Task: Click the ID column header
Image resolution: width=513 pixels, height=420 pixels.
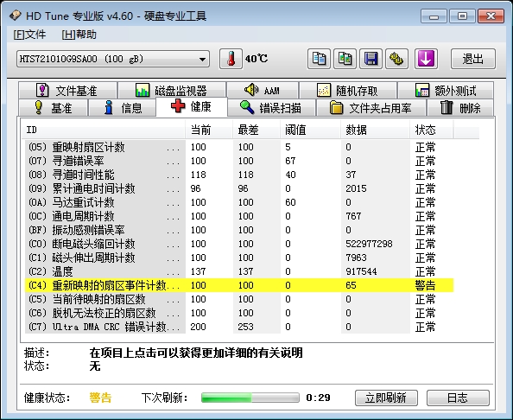Action: click(104, 130)
